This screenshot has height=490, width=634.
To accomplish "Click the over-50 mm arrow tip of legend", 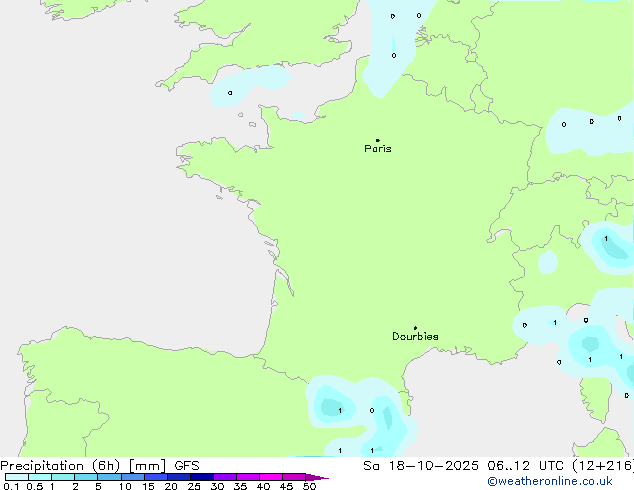I will 317,477.
